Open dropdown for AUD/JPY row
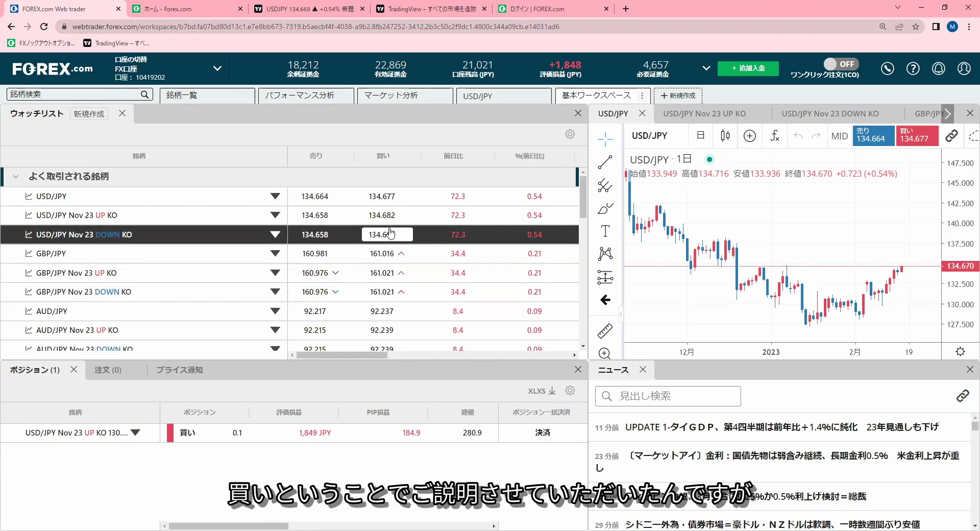Image resolution: width=980 pixels, height=531 pixels. (275, 311)
